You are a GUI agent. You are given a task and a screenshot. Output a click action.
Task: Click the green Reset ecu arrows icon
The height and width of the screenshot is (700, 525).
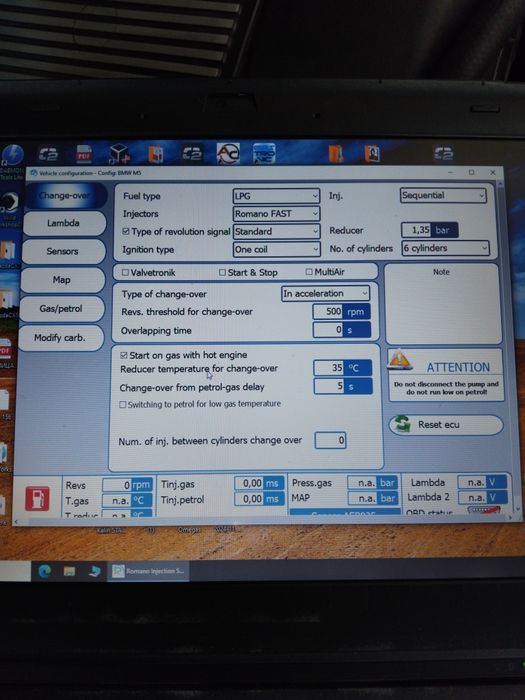tap(403, 424)
